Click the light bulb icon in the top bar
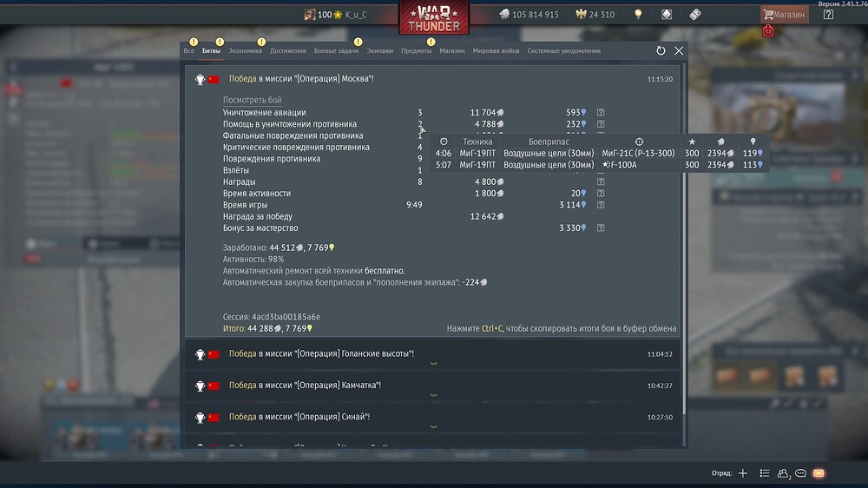Screen dimensions: 868x488 pyautogui.click(x=638, y=15)
